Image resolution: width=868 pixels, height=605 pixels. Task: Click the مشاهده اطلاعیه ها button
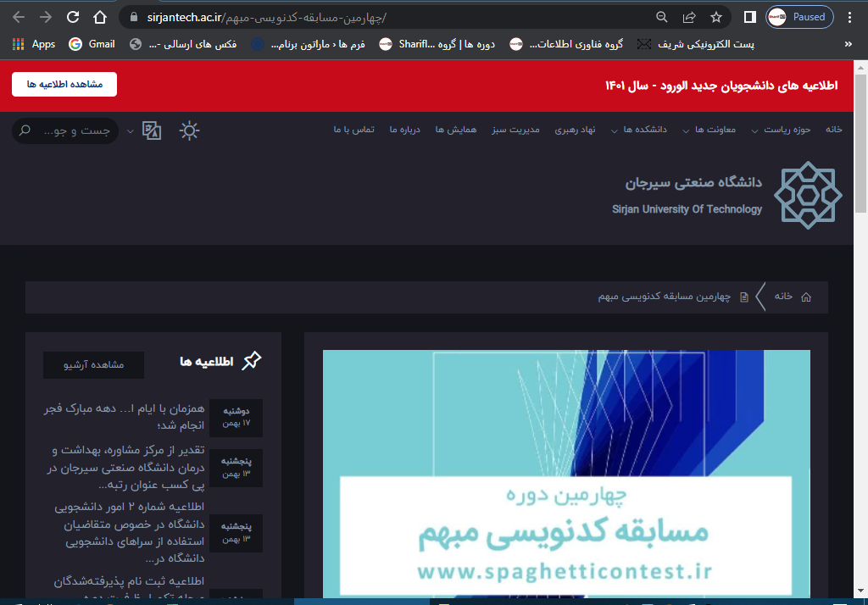(x=64, y=85)
